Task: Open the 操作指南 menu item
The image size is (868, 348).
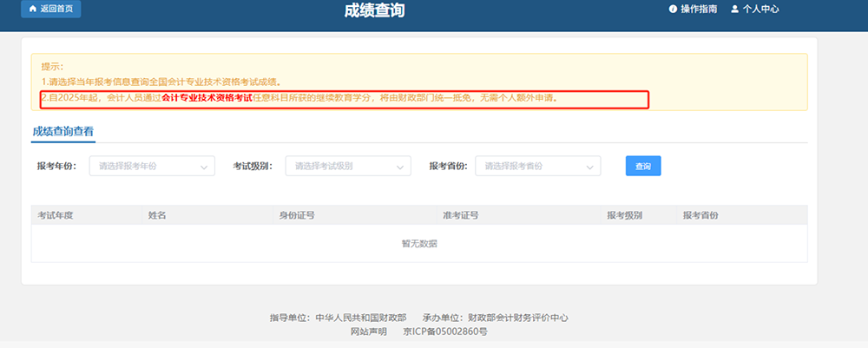Action: coord(699,10)
